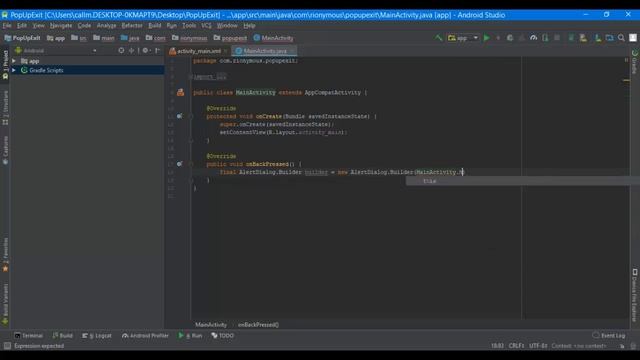Open the File menu

pyautogui.click(x=7, y=25)
